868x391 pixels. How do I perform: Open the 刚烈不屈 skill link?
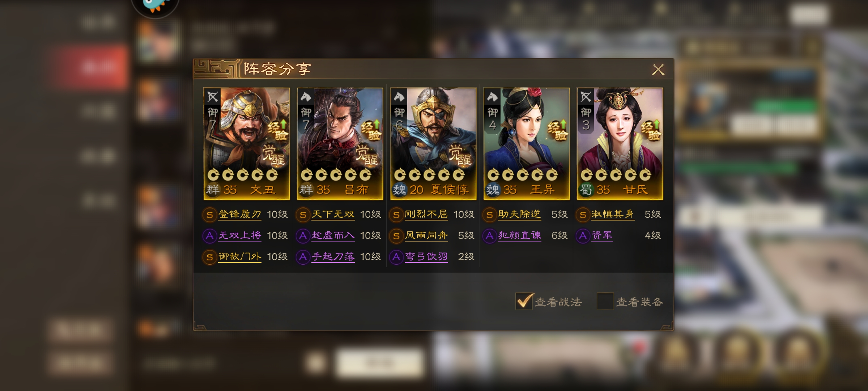(426, 214)
